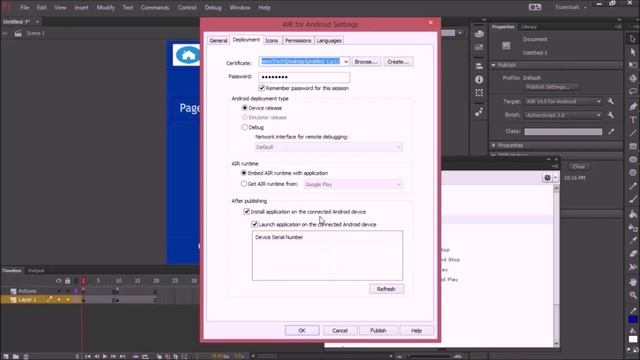This screenshot has height=360, width=640.
Task: Open the Essentials workspace dropdown
Action: tap(571, 7)
